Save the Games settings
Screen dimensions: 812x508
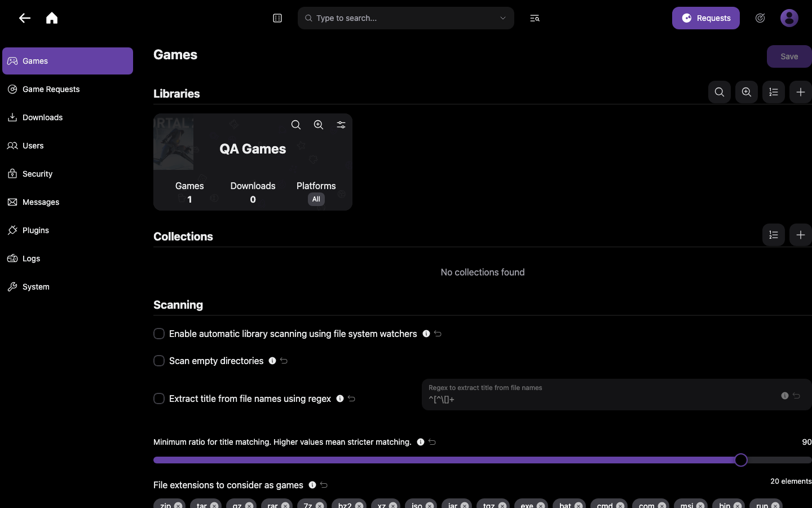(x=789, y=56)
